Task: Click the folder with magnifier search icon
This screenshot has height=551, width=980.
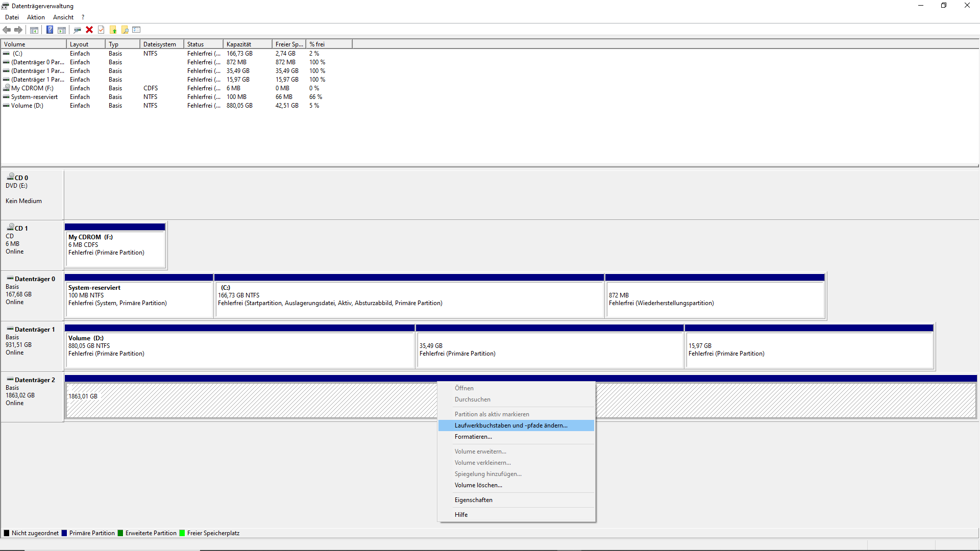Action: [x=125, y=30]
